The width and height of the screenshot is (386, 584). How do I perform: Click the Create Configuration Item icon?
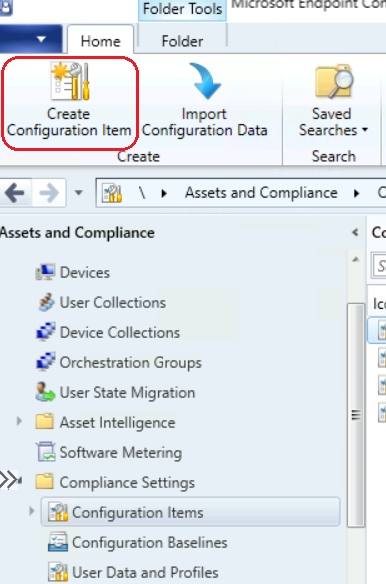click(x=70, y=81)
